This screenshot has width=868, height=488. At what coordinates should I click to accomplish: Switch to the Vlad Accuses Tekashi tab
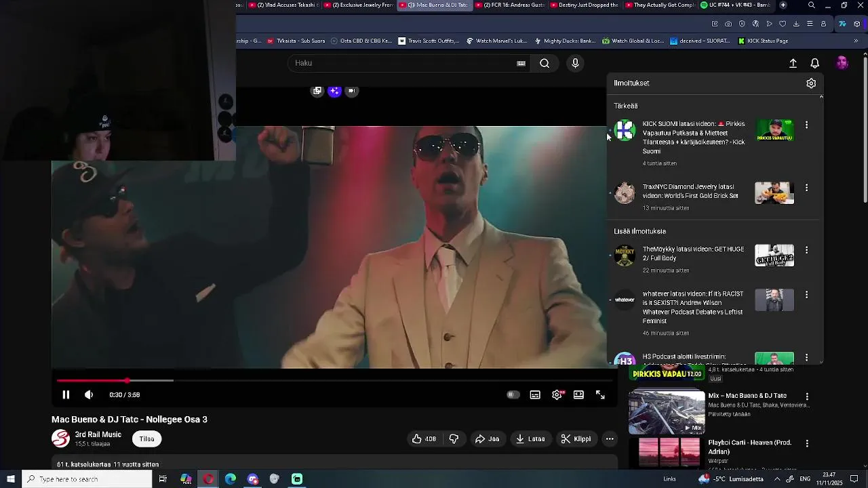[282, 5]
